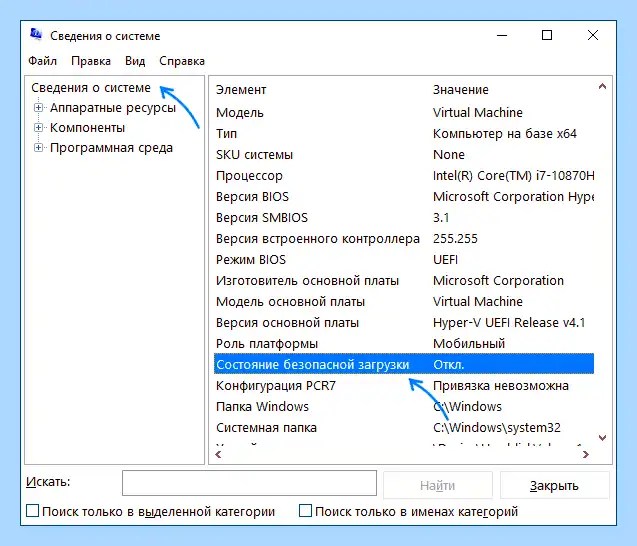Maximize the Сведения о системе window
This screenshot has height=546, width=637.
coord(547,35)
